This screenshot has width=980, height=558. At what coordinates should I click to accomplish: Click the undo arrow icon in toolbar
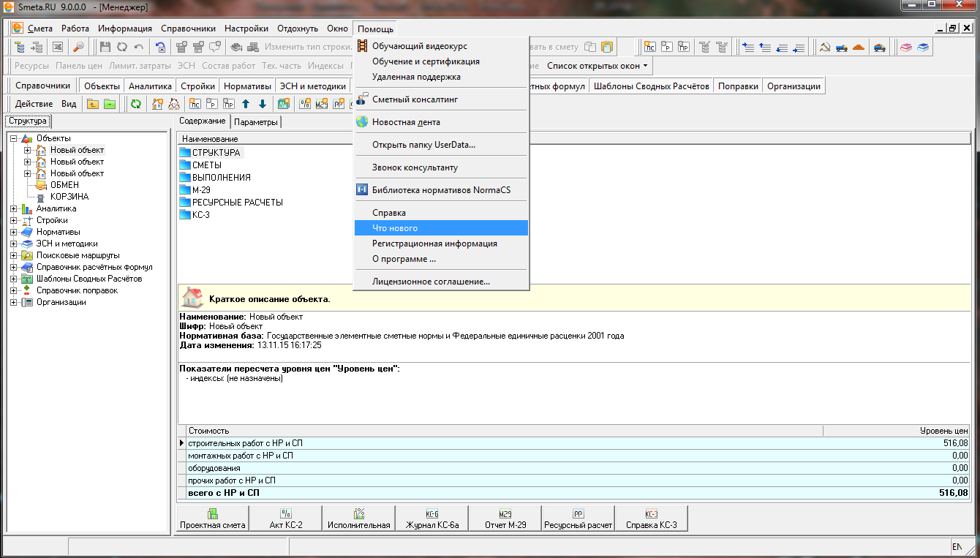pyautogui.click(x=139, y=48)
